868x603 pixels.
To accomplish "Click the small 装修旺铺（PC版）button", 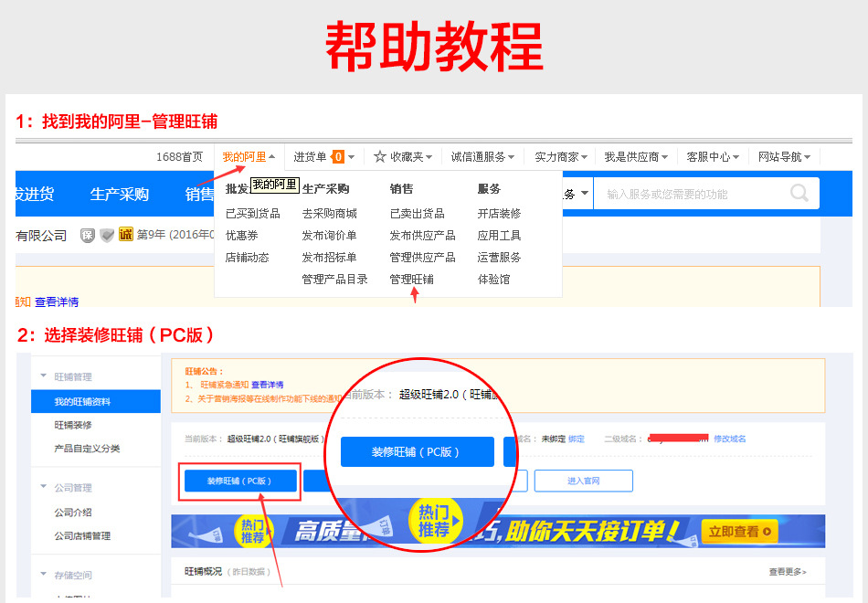I will point(239,481).
